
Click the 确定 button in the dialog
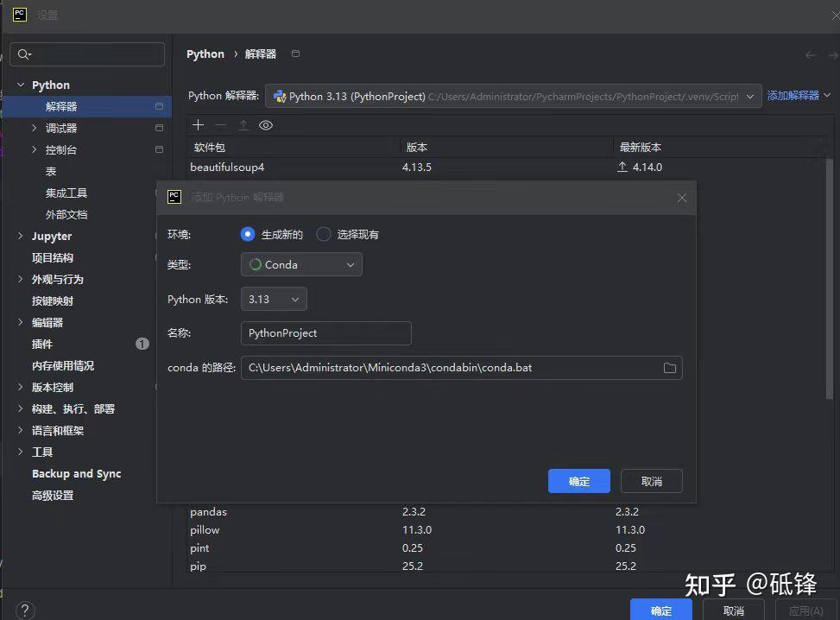click(x=578, y=481)
